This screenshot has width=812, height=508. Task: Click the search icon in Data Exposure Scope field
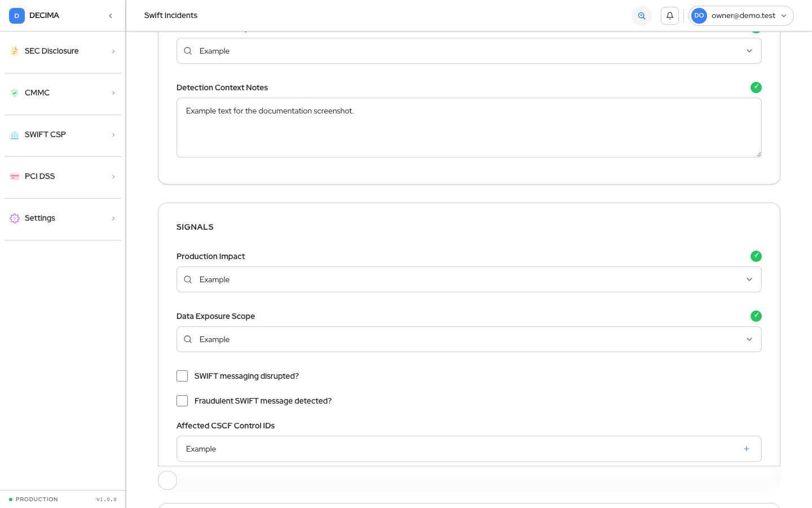(188, 339)
